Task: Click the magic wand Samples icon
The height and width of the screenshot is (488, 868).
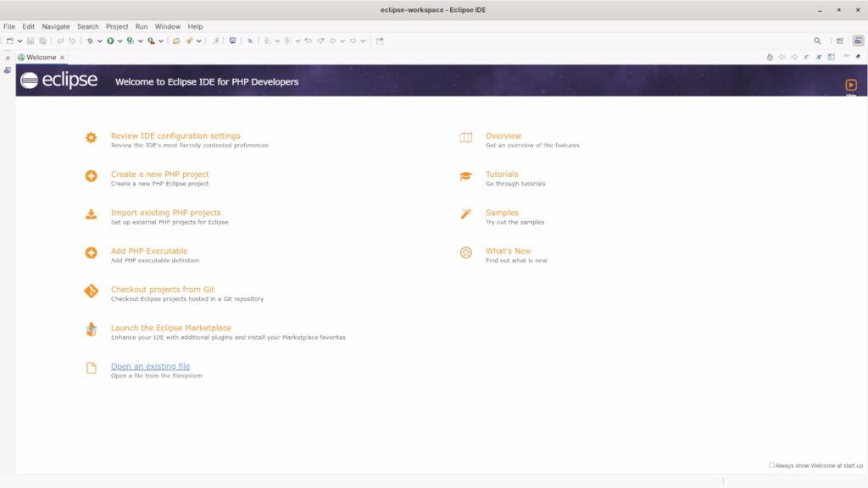Action: click(466, 214)
